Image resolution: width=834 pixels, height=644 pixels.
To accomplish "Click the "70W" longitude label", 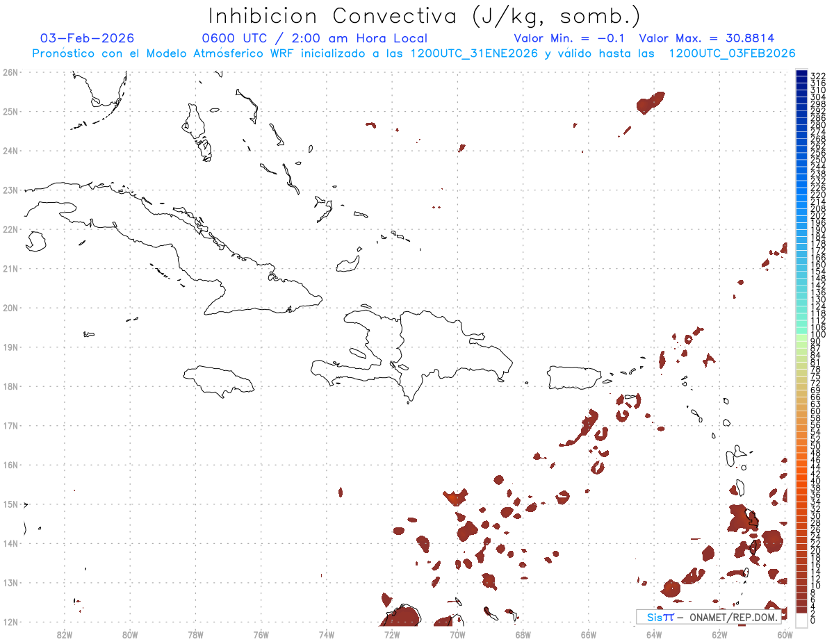I will tap(457, 634).
